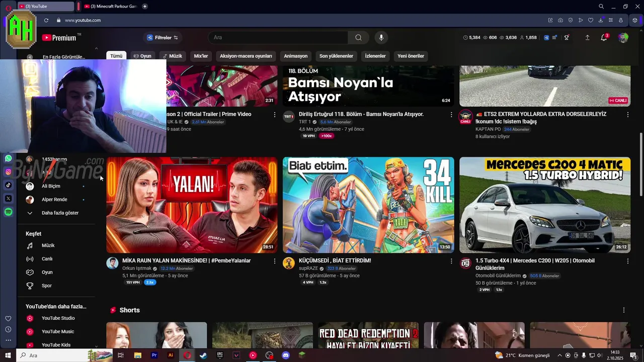This screenshot has height=362, width=644.
Task: Click the blue IQ extension icon in header
Action: click(x=546, y=38)
